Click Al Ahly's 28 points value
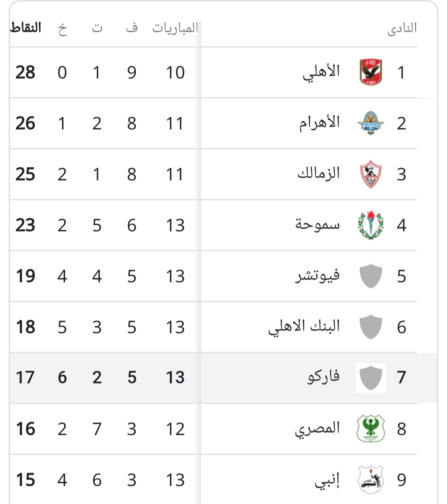Image resolution: width=447 pixels, height=504 pixels. coord(25,72)
